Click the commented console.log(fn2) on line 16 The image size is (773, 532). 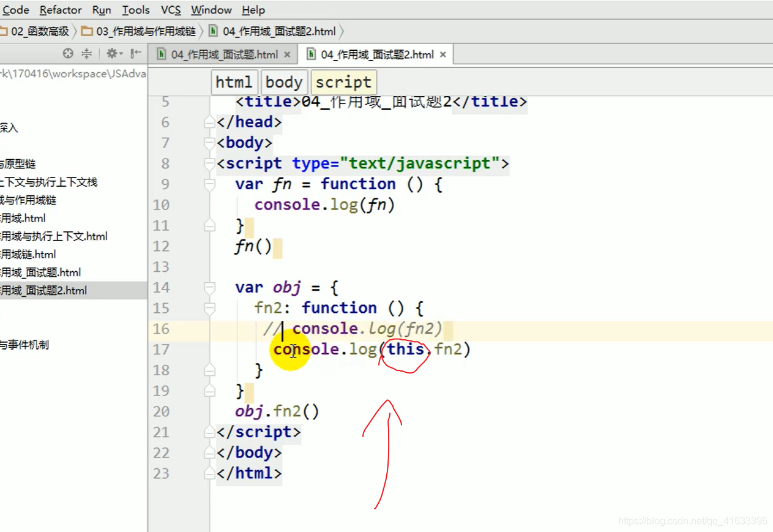[x=367, y=329]
